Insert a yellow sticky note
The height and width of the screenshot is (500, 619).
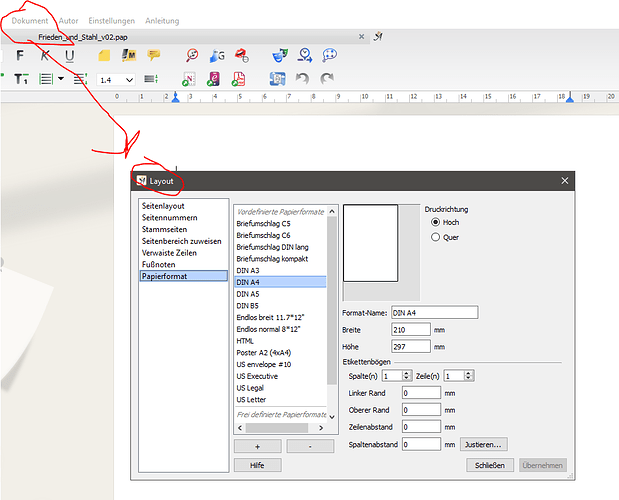(x=104, y=56)
